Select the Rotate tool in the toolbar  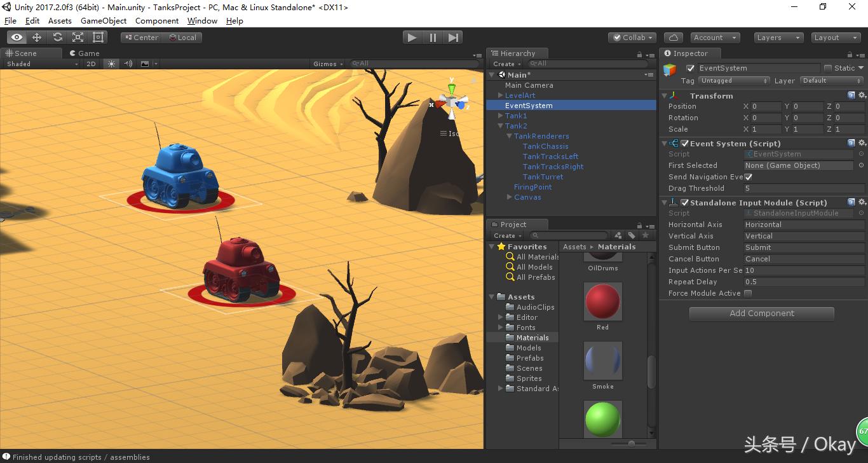click(58, 37)
